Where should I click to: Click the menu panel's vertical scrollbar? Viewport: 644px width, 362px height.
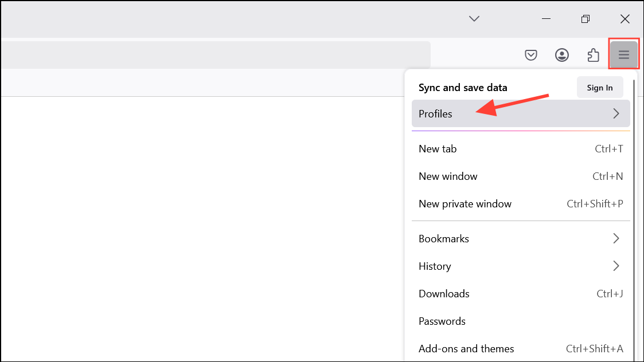pos(634,218)
